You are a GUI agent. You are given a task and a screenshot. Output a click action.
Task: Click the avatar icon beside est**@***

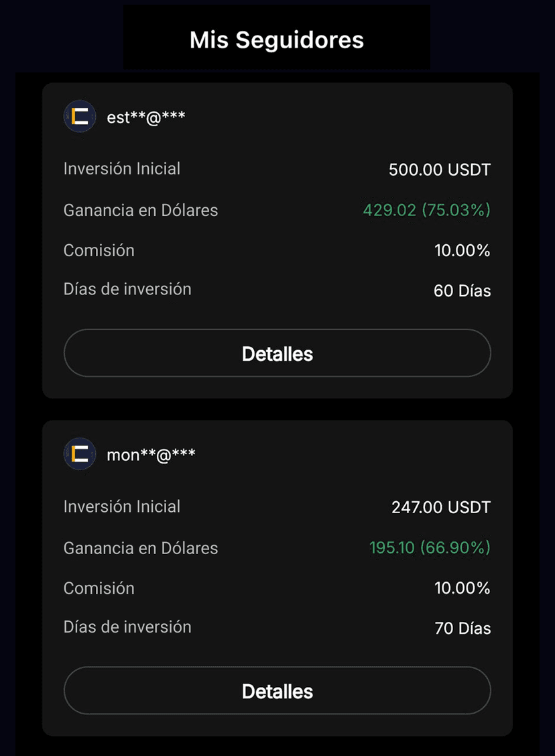[x=80, y=117]
